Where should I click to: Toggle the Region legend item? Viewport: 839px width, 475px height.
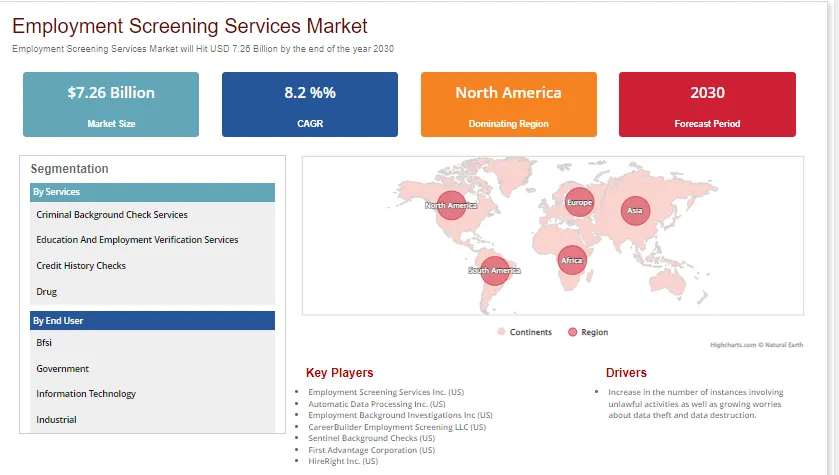pyautogui.click(x=588, y=332)
